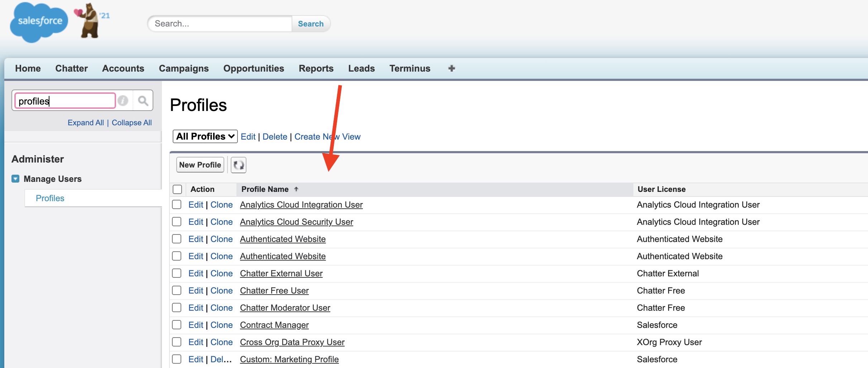Check the Custom: Marketing Profile checkbox
Image resolution: width=868 pixels, height=368 pixels.
click(x=177, y=359)
